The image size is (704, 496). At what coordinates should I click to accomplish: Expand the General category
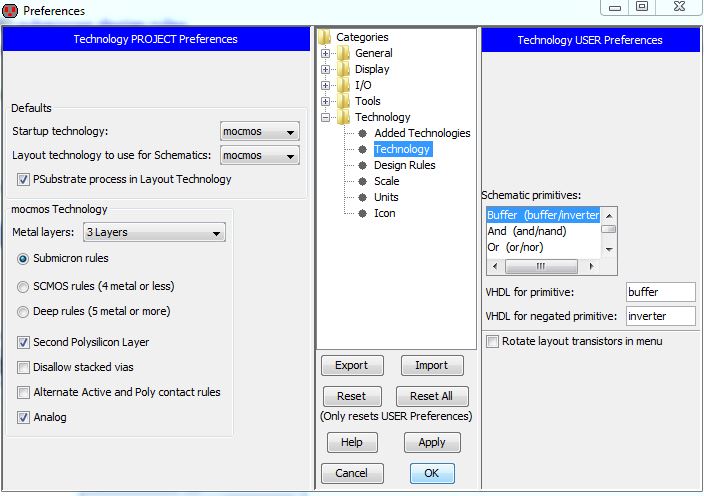click(326, 53)
